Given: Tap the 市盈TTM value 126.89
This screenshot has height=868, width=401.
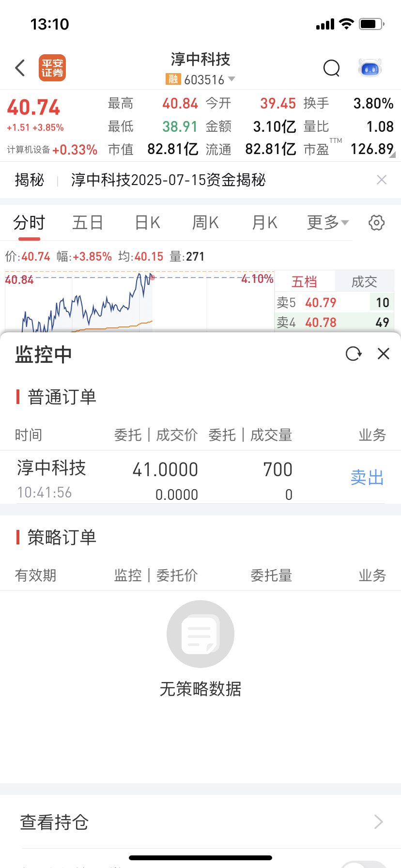Looking at the screenshot, I should pos(372,149).
